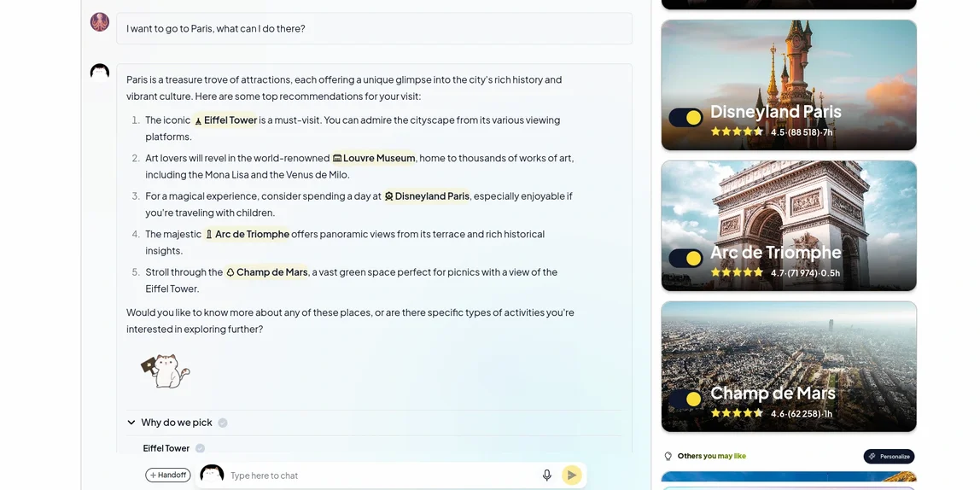Toggle the Disneyland Paris card switch
The height and width of the screenshot is (490, 980).
coord(685,118)
